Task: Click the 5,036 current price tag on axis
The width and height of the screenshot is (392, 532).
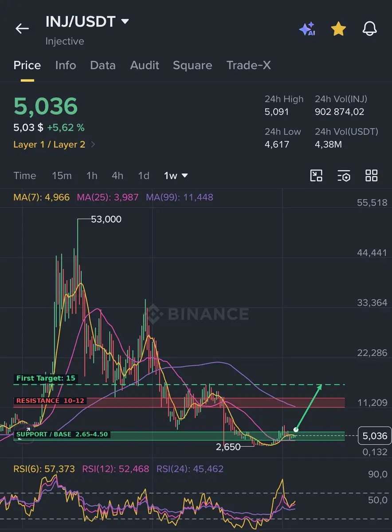Action: tap(375, 436)
